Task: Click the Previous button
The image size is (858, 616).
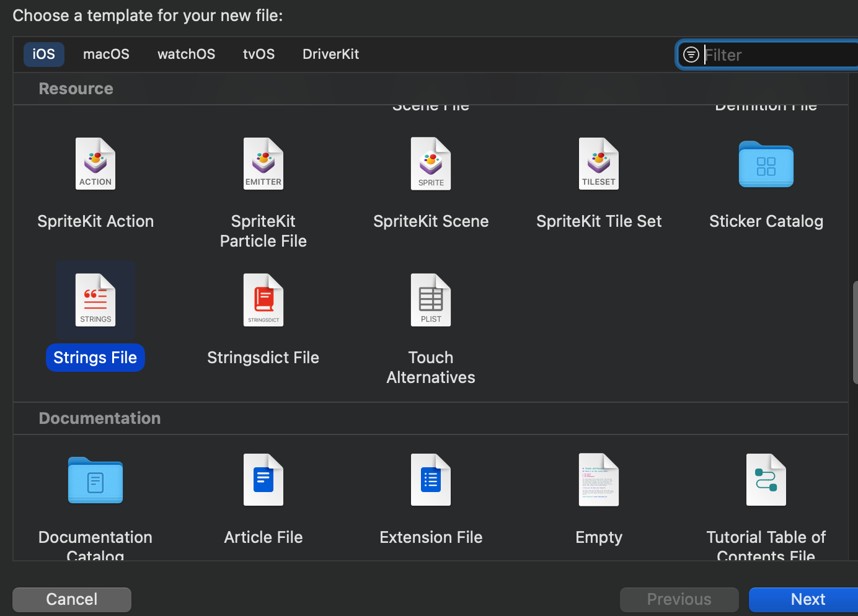Action: pyautogui.click(x=679, y=599)
